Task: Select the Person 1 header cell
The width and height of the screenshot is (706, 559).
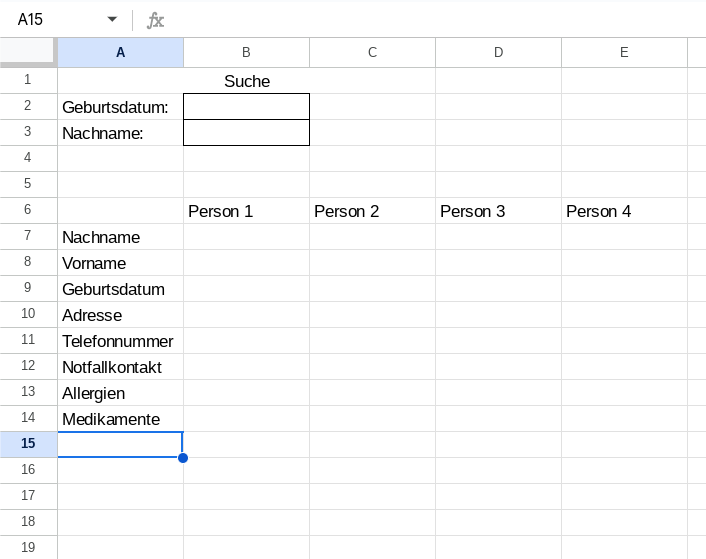Action: click(x=246, y=211)
